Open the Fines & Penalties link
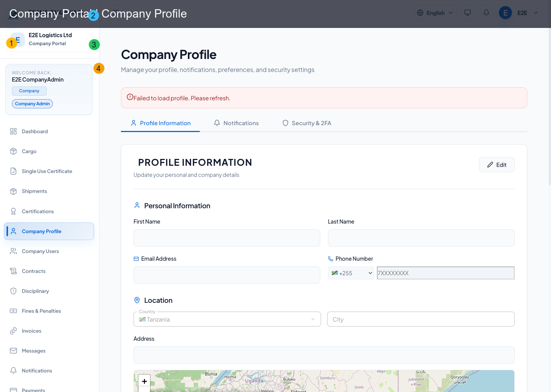551x392 pixels. point(49,311)
